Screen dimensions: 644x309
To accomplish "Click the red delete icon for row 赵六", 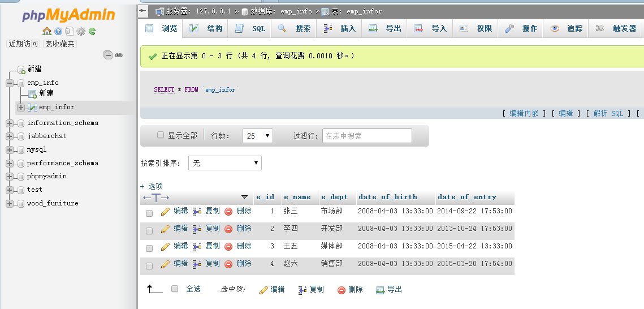I will 228,264.
